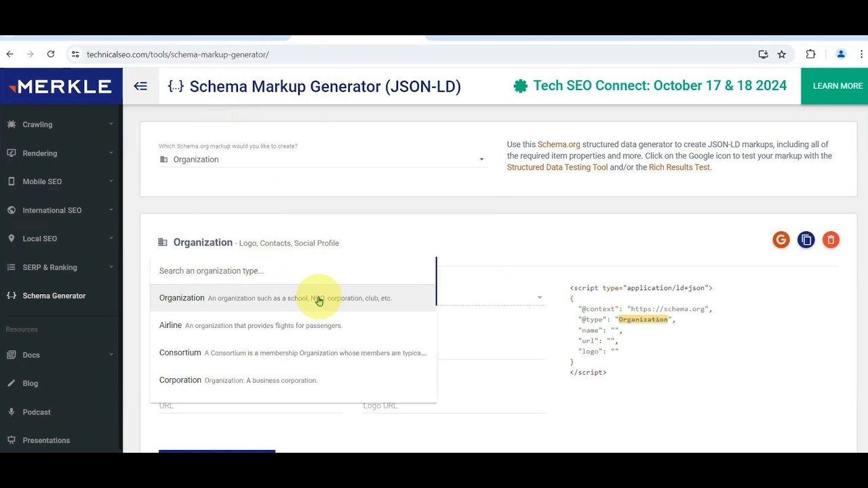
Task: Expand the International SEO chevron
Action: (x=111, y=209)
